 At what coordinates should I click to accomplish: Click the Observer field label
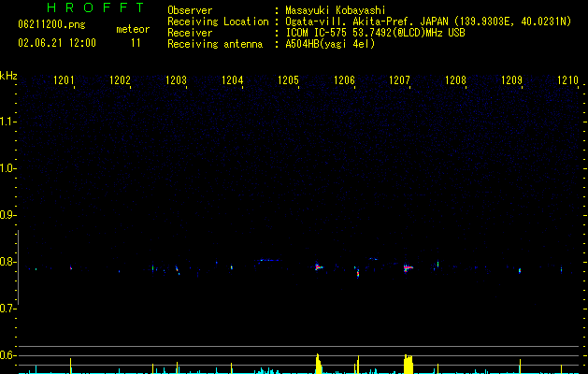pos(190,10)
